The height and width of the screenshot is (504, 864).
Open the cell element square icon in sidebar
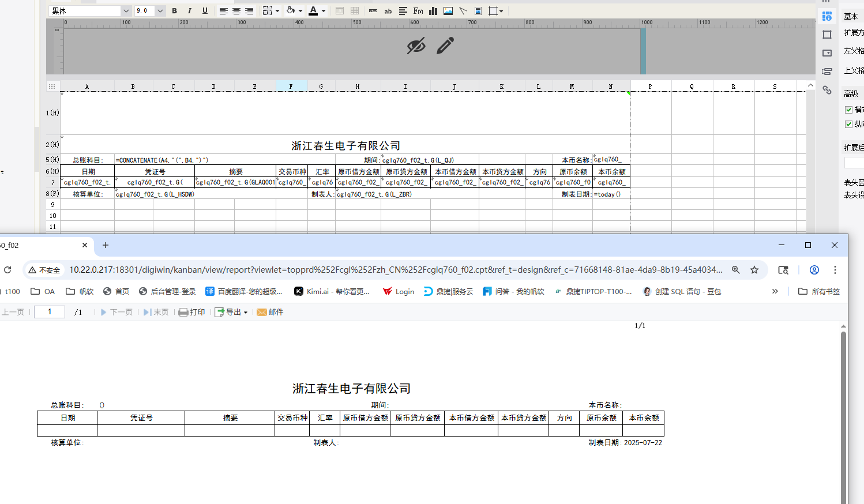827,35
